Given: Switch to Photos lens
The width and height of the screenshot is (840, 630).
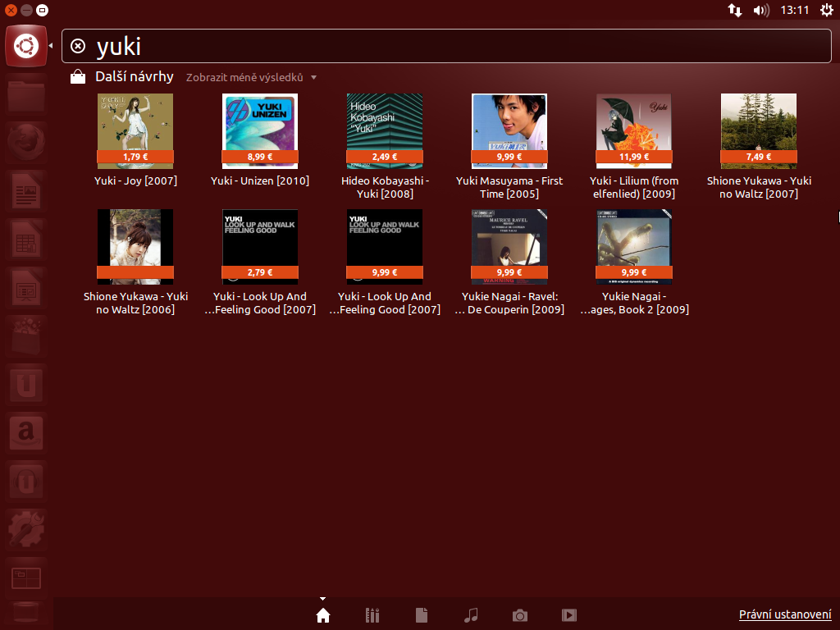Looking at the screenshot, I should (519, 615).
